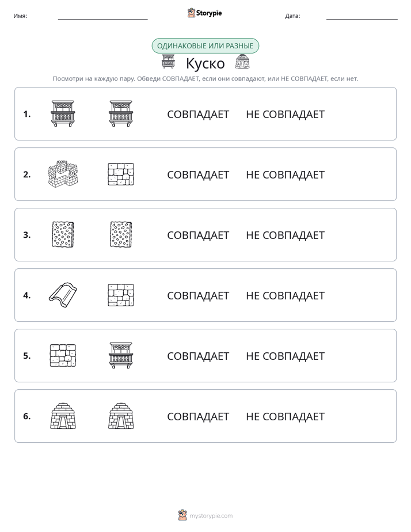Click the second porous stone in row 3

pyautogui.click(x=121, y=234)
